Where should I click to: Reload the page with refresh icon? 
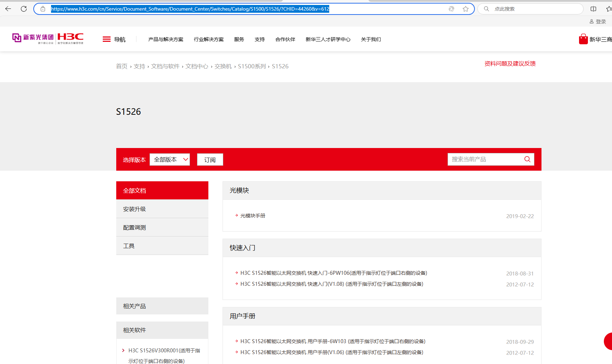pyautogui.click(x=24, y=9)
